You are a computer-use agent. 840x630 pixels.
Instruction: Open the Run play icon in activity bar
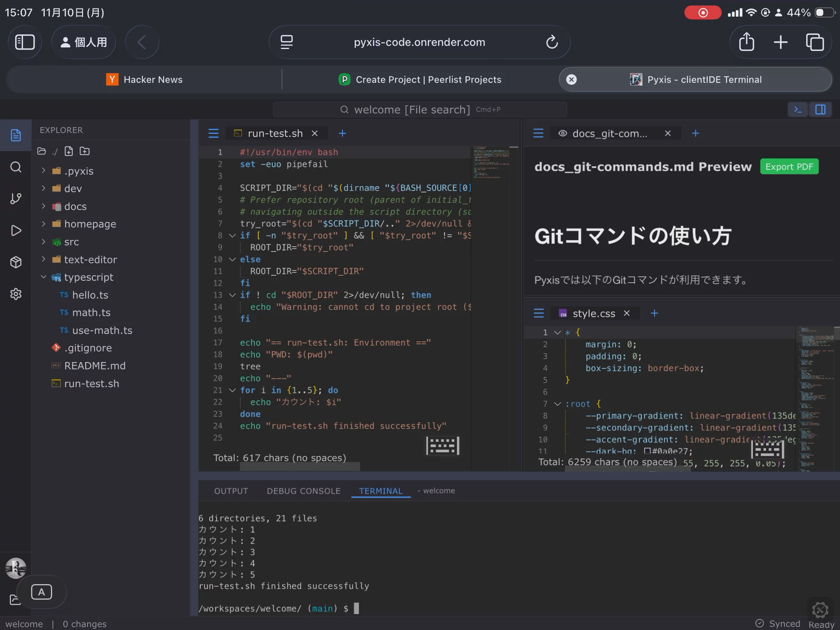16,231
